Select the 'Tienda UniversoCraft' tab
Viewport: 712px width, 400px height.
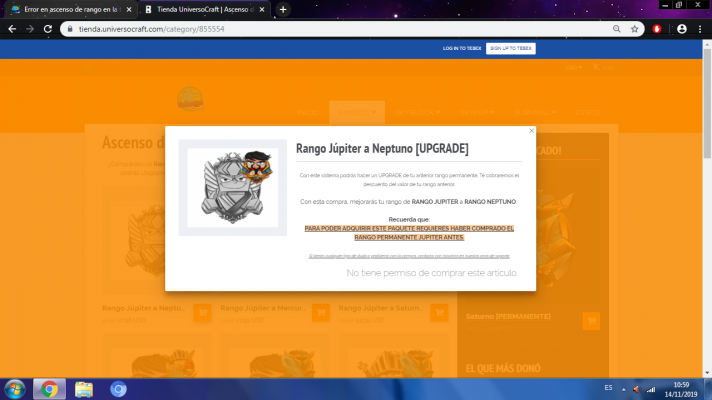[204, 10]
